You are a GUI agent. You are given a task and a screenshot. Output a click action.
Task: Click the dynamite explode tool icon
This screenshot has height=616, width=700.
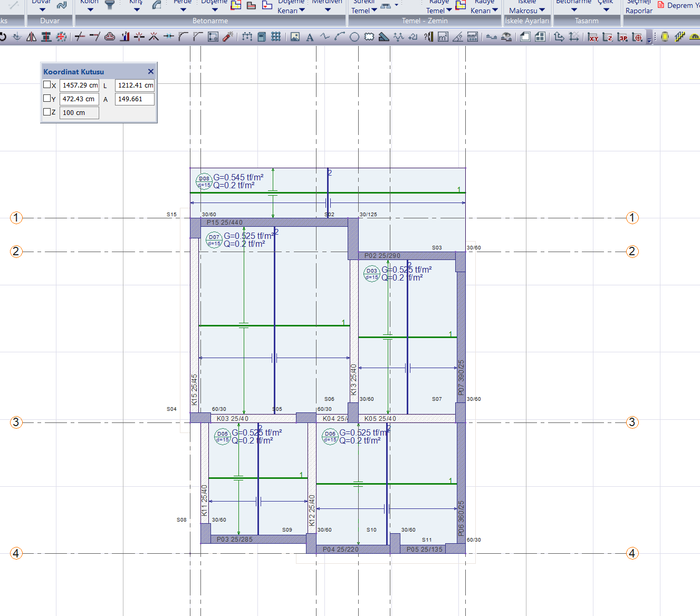228,37
